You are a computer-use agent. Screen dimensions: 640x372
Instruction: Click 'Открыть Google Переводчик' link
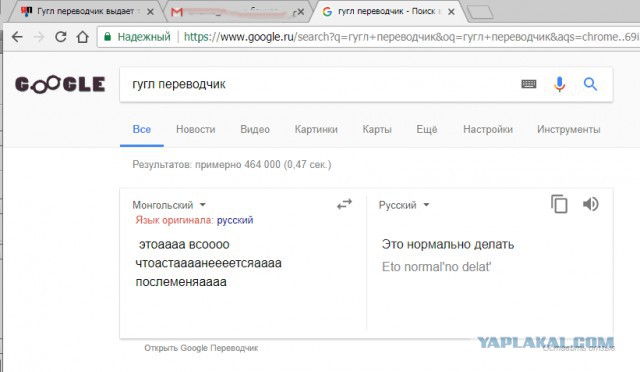[x=201, y=348]
